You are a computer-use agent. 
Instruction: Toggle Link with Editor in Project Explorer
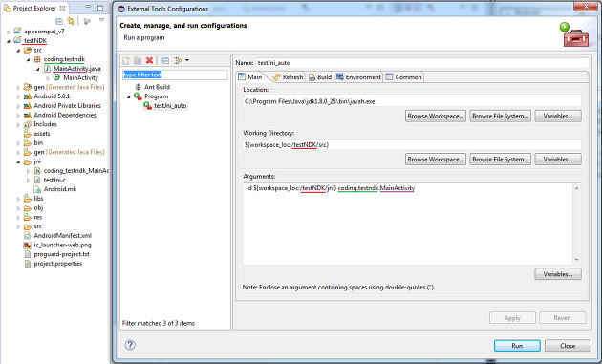tap(71, 22)
